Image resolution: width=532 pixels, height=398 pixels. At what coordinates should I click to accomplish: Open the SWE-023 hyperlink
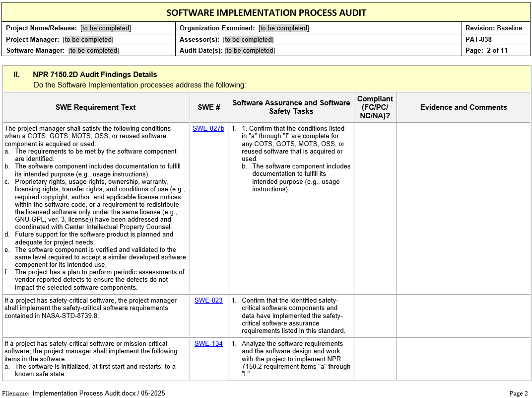pos(208,301)
